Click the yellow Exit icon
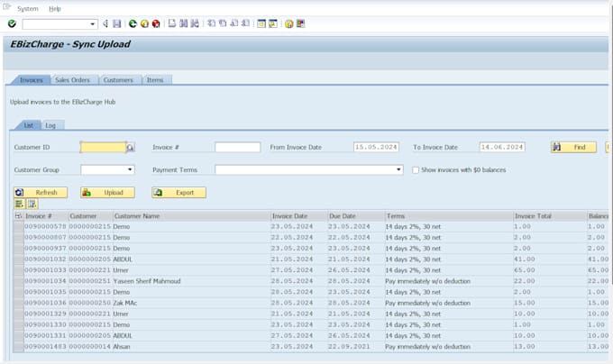The height and width of the screenshot is (364, 613). coord(144,23)
